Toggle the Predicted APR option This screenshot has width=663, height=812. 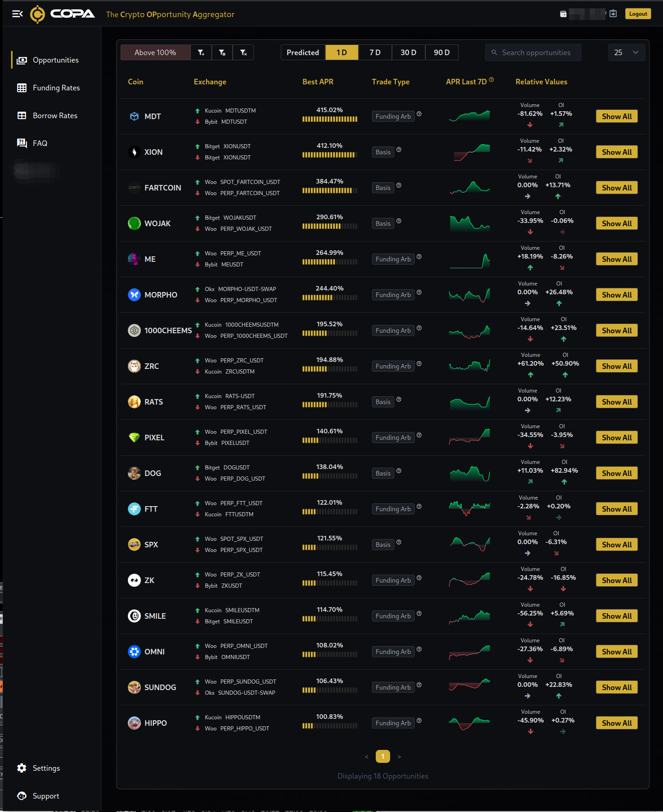(303, 52)
